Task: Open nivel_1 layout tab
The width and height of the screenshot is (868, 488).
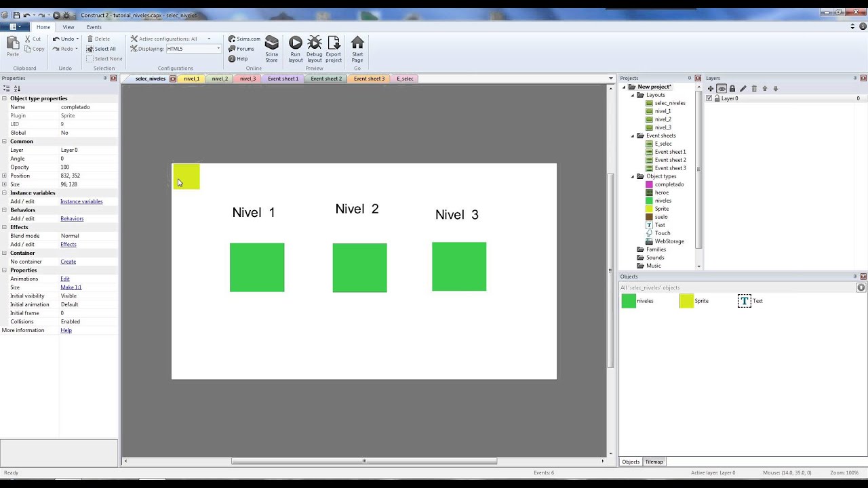Action: [x=191, y=79]
